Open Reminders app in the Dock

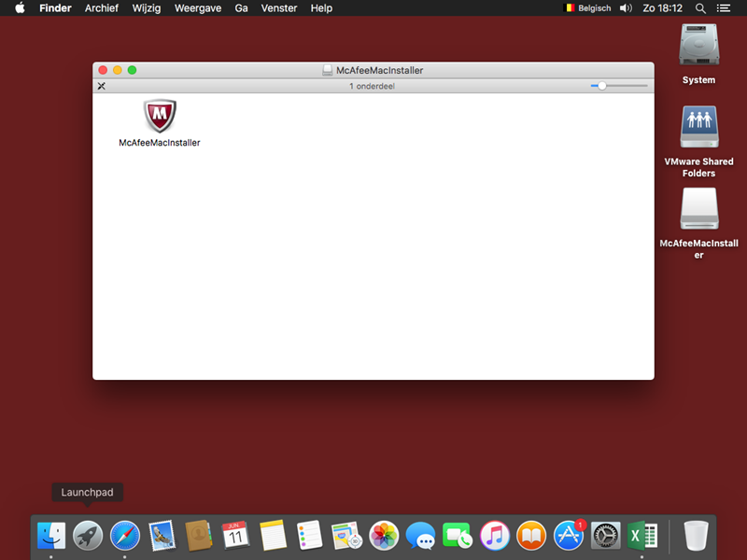[309, 535]
